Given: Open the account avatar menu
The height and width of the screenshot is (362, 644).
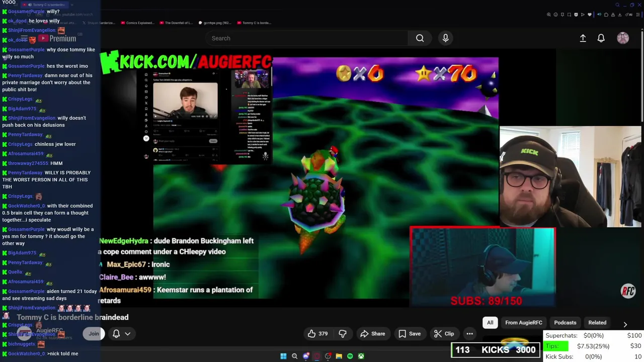Looking at the screenshot, I should pyautogui.click(x=623, y=38).
